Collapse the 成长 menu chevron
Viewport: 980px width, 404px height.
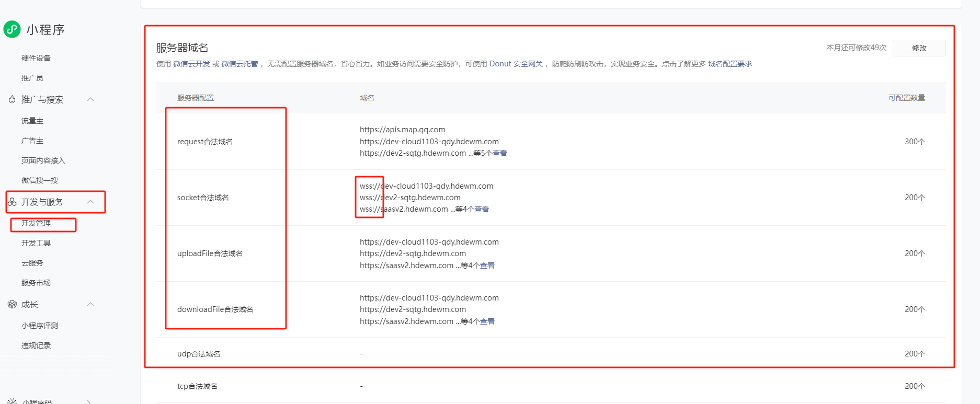[x=90, y=304]
